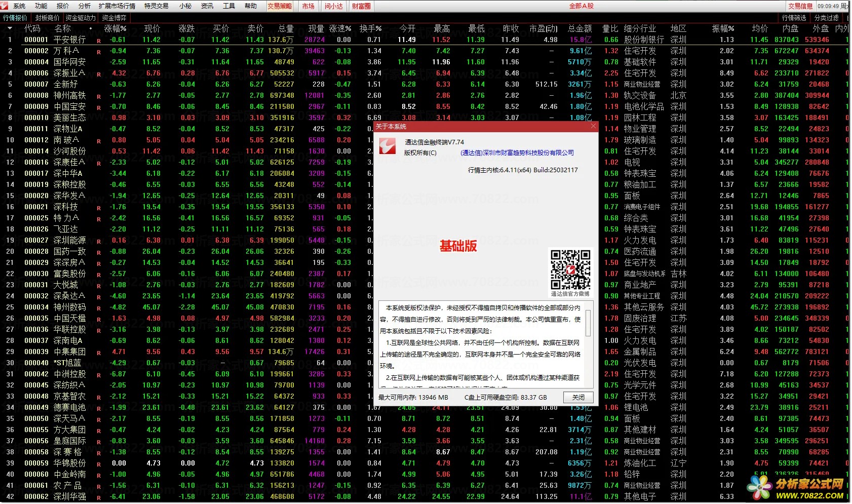The width and height of the screenshot is (852, 504).
Task: Click the 市场 button in top bar
Action: pos(308,6)
